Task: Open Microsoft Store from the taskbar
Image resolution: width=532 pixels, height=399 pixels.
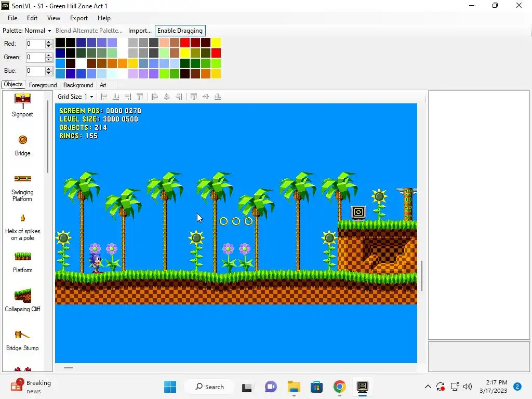Action: (x=316, y=387)
